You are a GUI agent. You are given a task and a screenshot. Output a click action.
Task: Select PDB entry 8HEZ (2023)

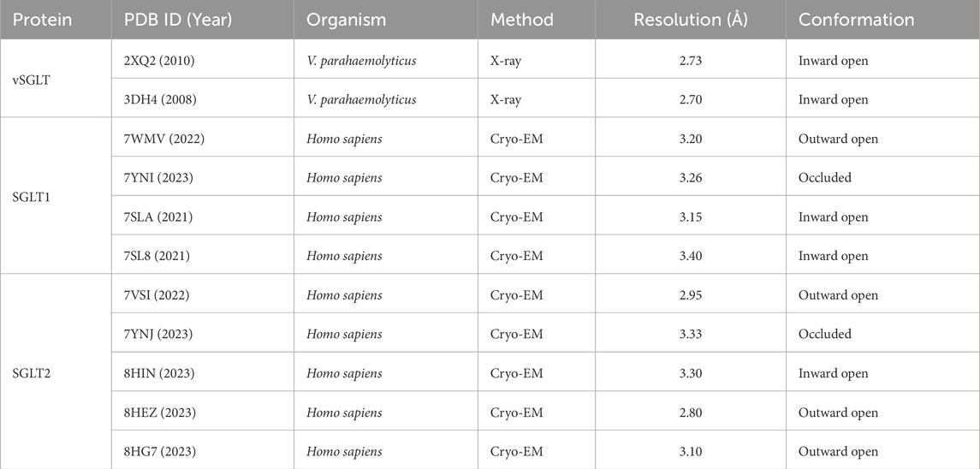[160, 413]
